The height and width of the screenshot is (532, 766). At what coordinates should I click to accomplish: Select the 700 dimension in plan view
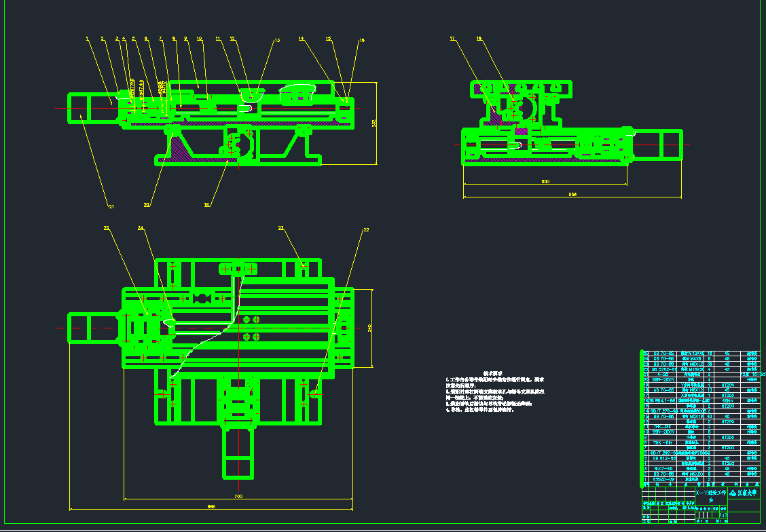[x=238, y=497]
